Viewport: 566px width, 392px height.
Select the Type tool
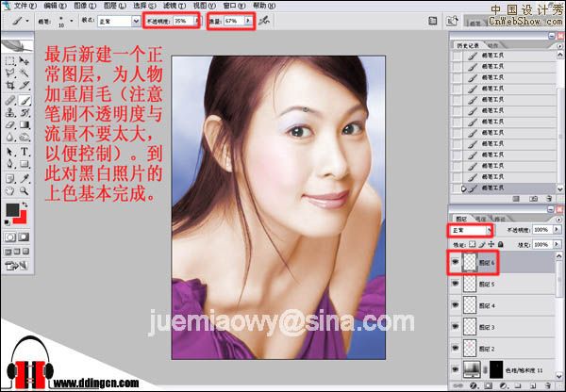[x=24, y=152]
